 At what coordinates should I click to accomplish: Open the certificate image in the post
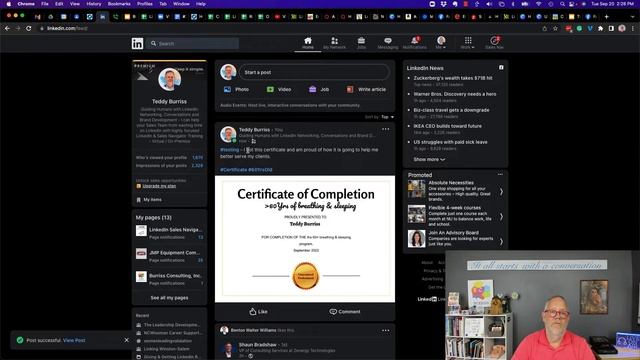click(305, 239)
